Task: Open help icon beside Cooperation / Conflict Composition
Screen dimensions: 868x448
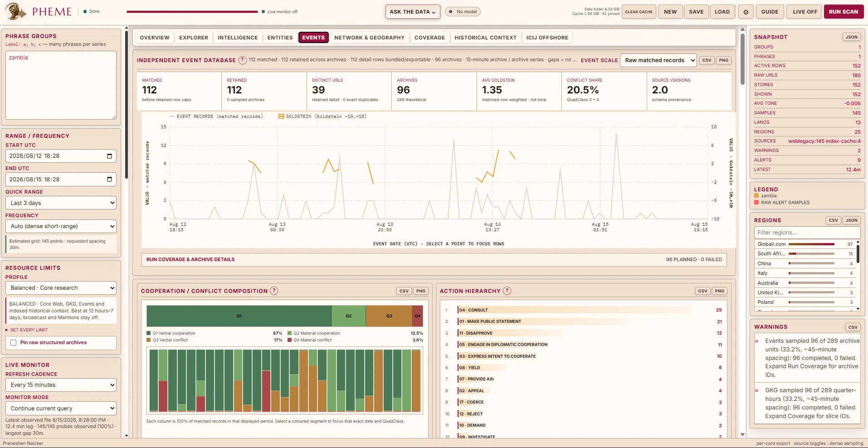Action: coord(274,291)
